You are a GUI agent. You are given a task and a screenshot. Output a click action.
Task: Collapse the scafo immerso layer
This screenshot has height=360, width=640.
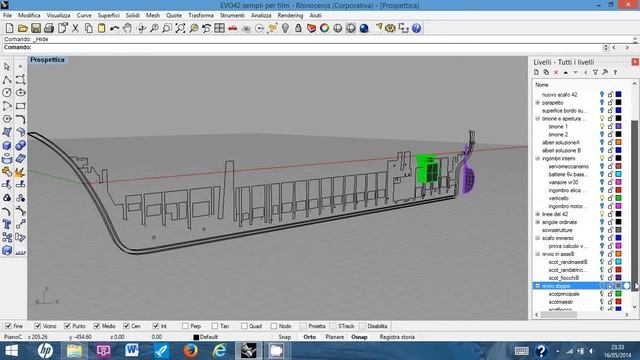click(538, 238)
